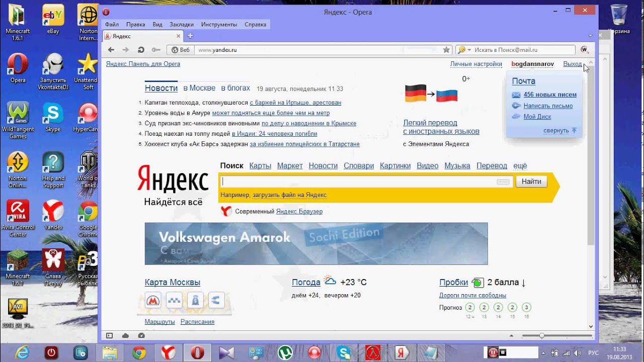Click the forward navigation arrow in Opera

point(126,50)
